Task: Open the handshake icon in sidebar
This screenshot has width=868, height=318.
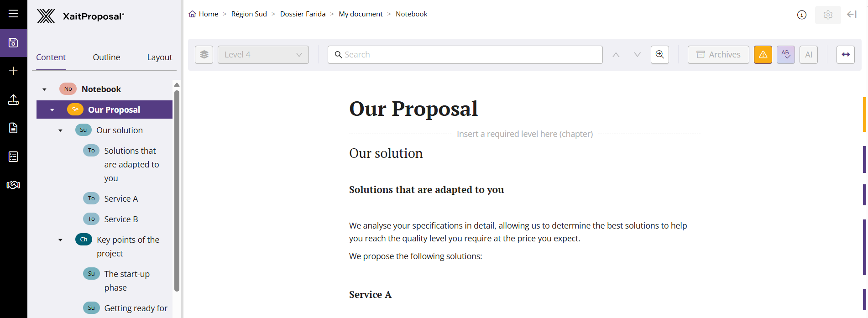Action: click(13, 185)
